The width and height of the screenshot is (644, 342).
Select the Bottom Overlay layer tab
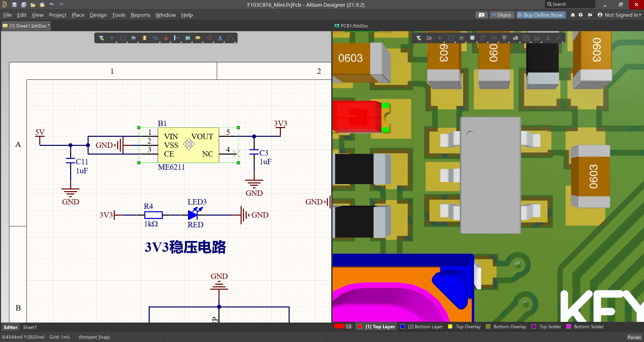[506, 327]
